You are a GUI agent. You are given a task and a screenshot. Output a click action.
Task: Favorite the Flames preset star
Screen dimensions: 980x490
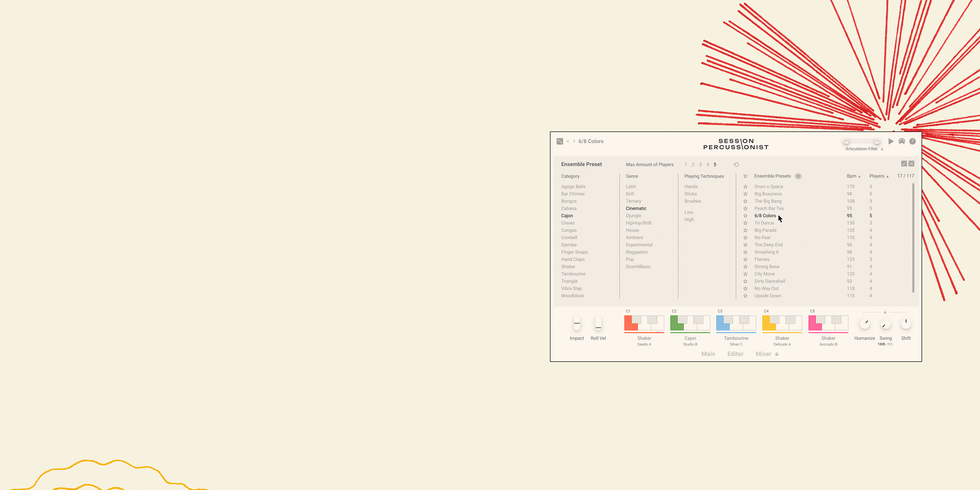(x=745, y=260)
